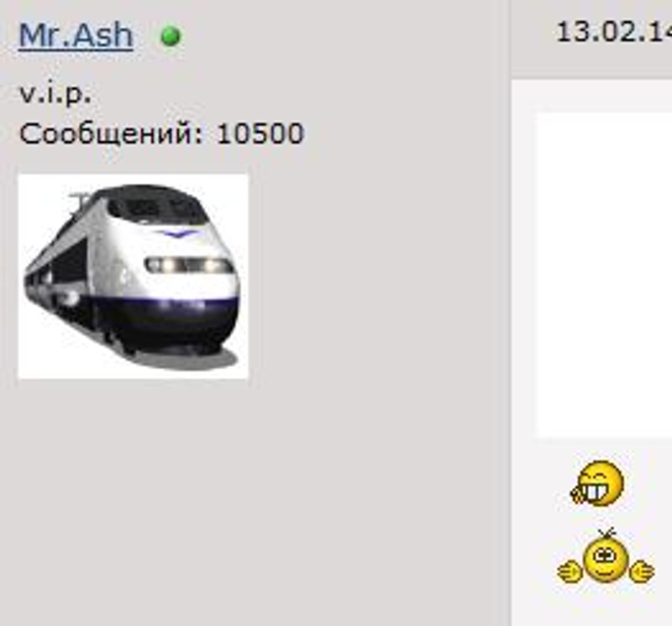
Task: Click the antenna on the hugging smiley's head
Action: [606, 533]
